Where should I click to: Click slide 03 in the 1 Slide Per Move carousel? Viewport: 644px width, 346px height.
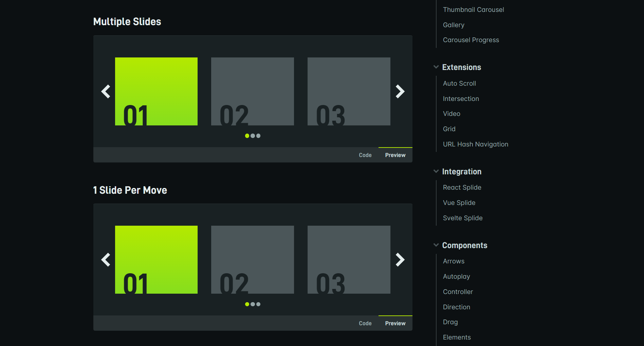349,259
